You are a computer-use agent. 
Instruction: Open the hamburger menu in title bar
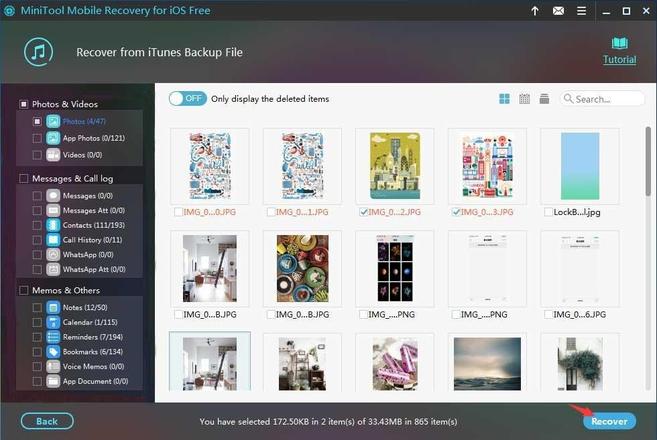coord(584,12)
